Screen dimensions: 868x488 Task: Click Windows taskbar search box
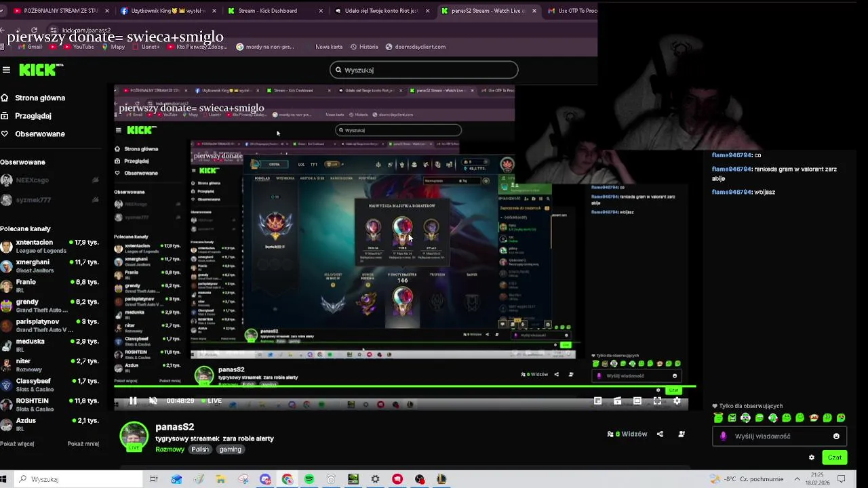(79, 479)
